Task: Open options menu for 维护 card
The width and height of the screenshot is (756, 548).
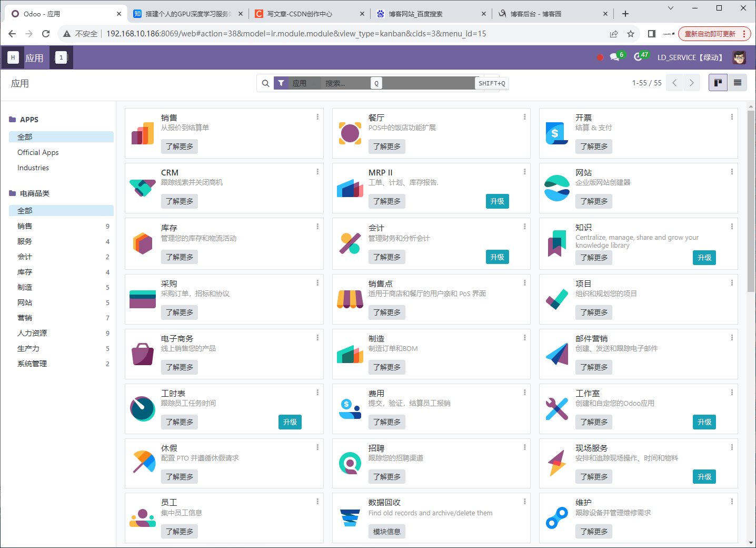Action: click(732, 502)
